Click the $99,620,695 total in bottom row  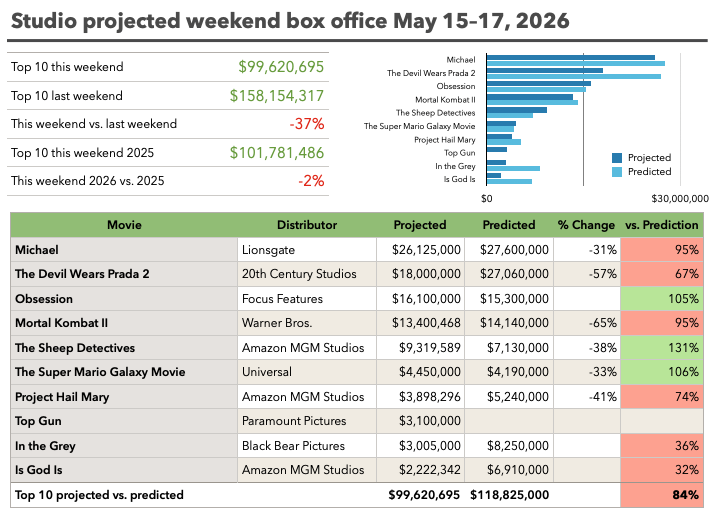click(x=424, y=495)
